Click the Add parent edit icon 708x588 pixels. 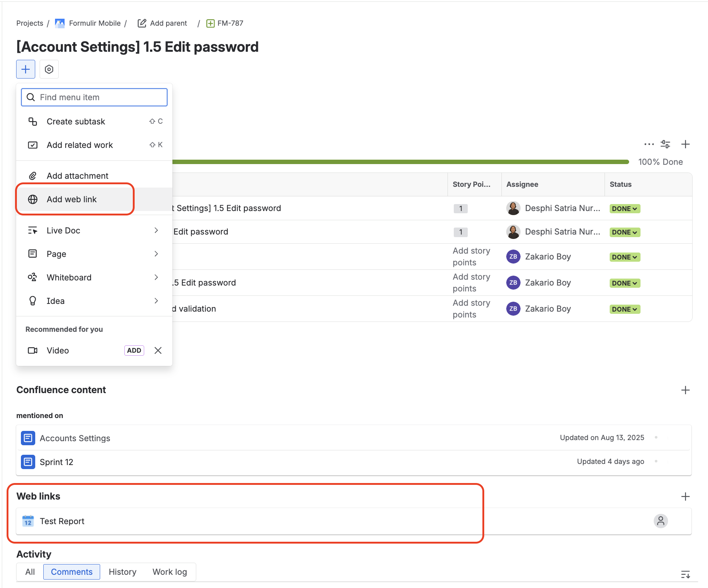point(142,23)
